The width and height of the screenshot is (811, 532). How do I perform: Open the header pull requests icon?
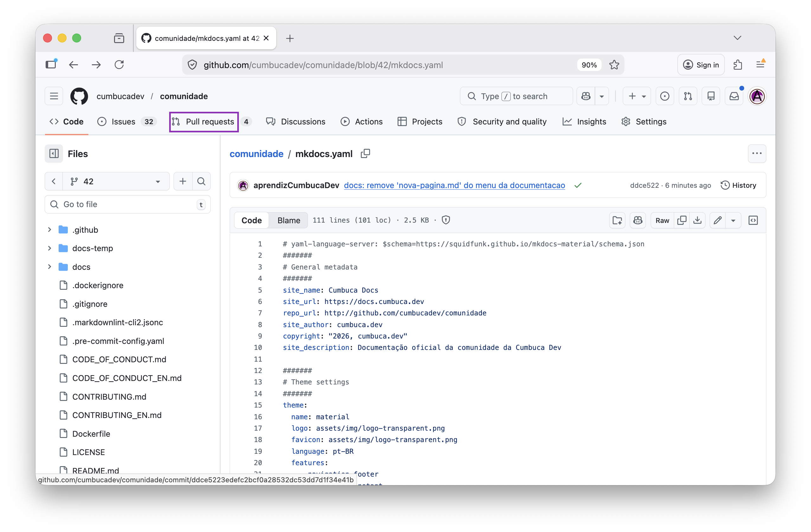pyautogui.click(x=688, y=96)
